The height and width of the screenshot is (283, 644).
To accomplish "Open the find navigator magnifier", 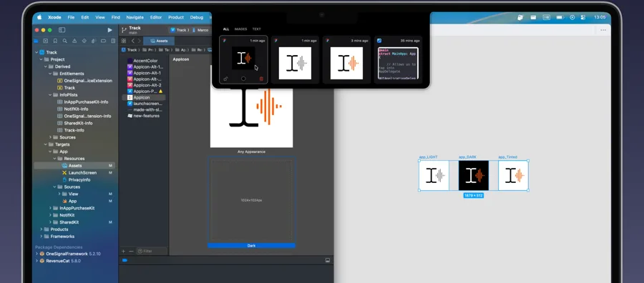I will pos(65,41).
